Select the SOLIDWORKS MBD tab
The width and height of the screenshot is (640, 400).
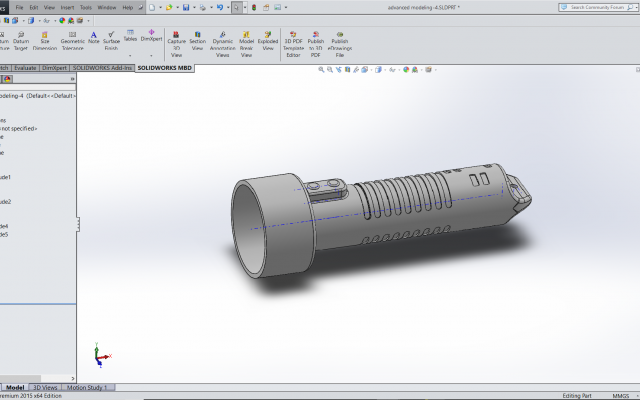pyautogui.click(x=164, y=68)
